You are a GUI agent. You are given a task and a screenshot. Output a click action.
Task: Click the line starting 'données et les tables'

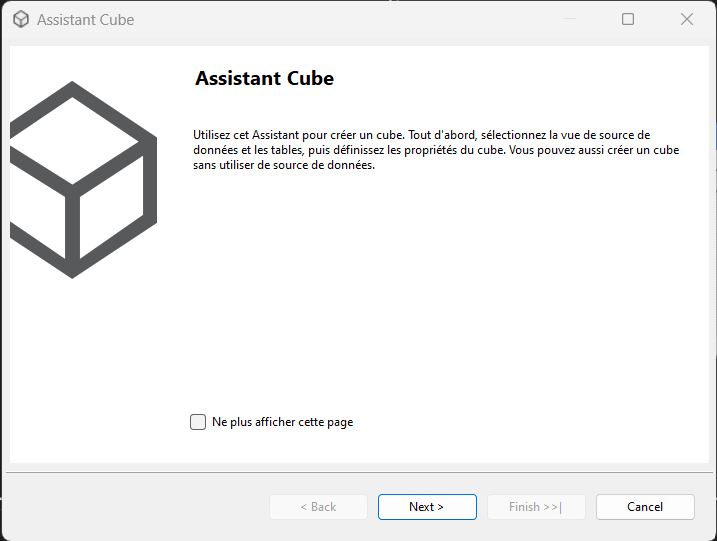436,150
